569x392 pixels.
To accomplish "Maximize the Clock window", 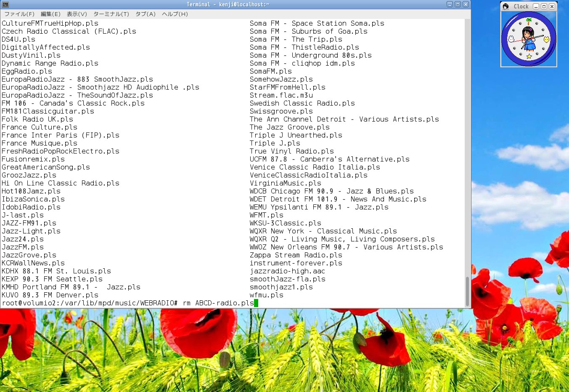I will [x=544, y=6].
